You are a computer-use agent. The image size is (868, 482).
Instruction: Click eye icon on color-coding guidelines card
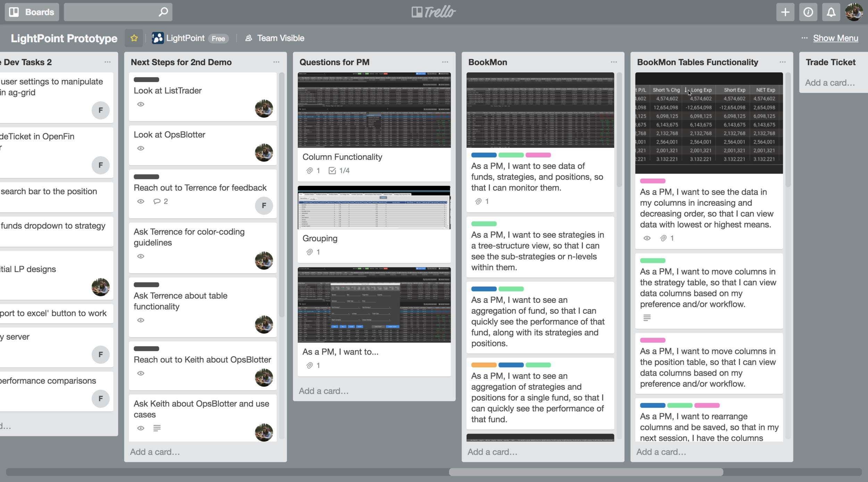point(141,256)
